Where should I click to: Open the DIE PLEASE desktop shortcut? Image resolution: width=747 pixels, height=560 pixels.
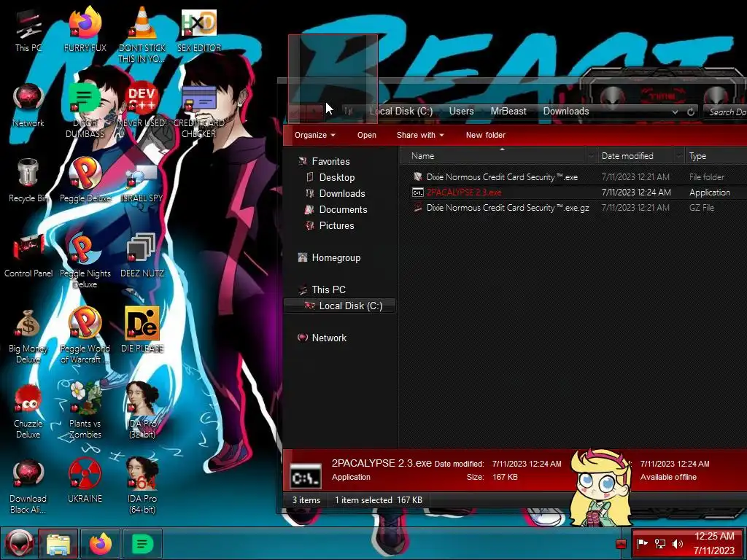[x=142, y=331]
